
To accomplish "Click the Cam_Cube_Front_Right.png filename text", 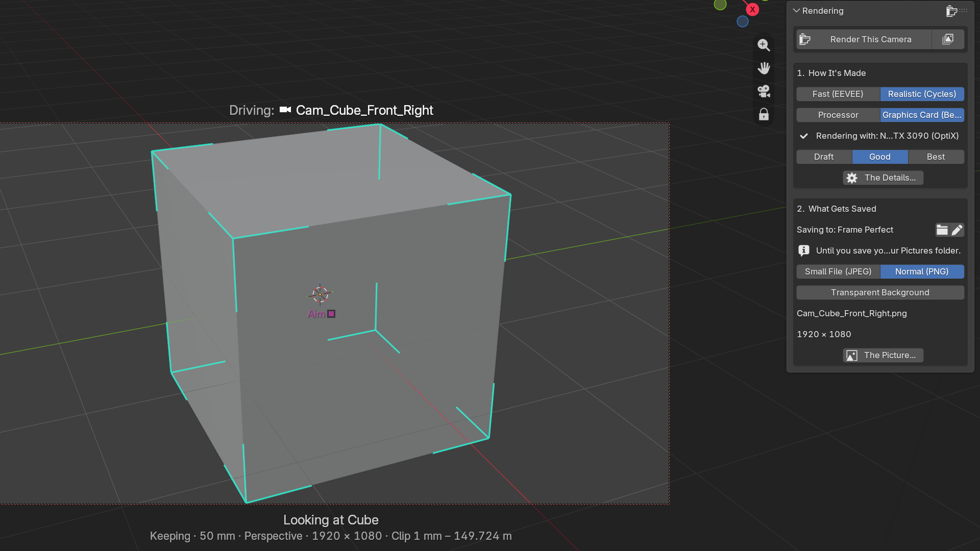I will (x=852, y=313).
